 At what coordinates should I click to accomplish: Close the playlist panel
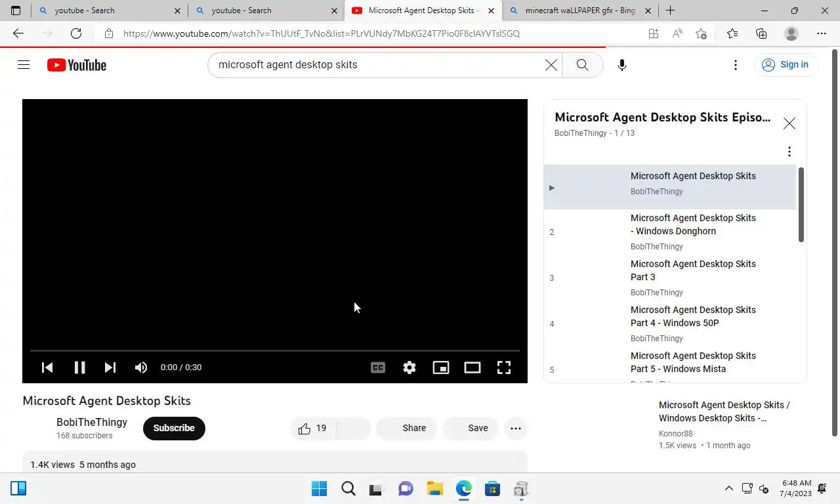[789, 123]
